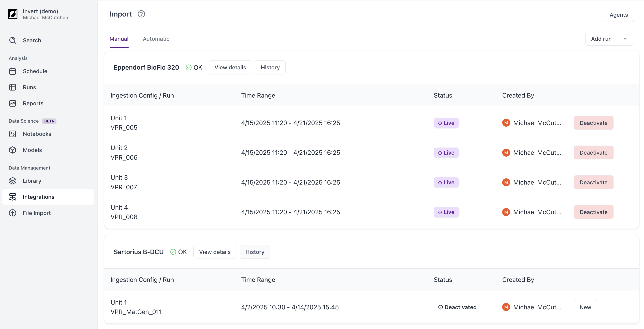Image resolution: width=644 pixels, height=329 pixels.
Task: Click the Library layers icon
Action: (x=13, y=181)
